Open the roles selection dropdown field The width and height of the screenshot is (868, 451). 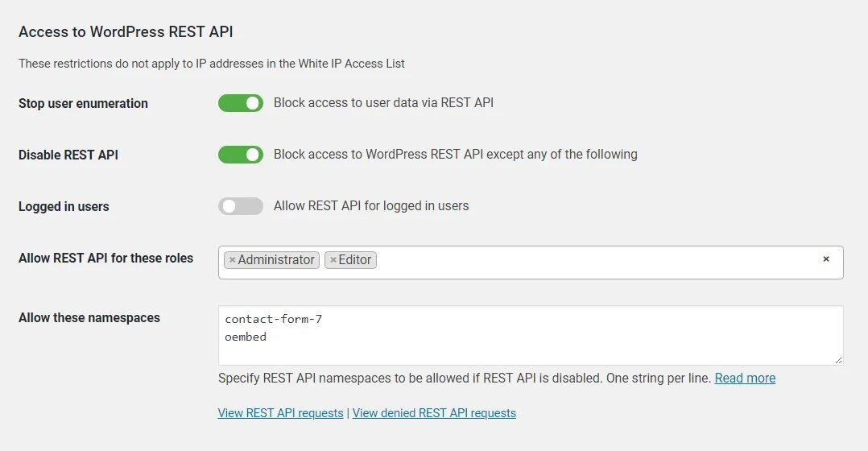click(596, 261)
